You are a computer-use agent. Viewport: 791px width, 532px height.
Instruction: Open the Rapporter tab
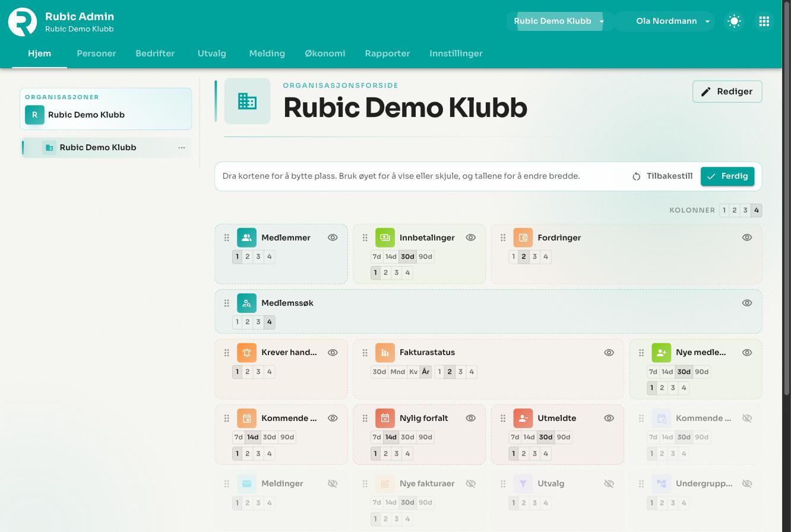click(x=388, y=53)
